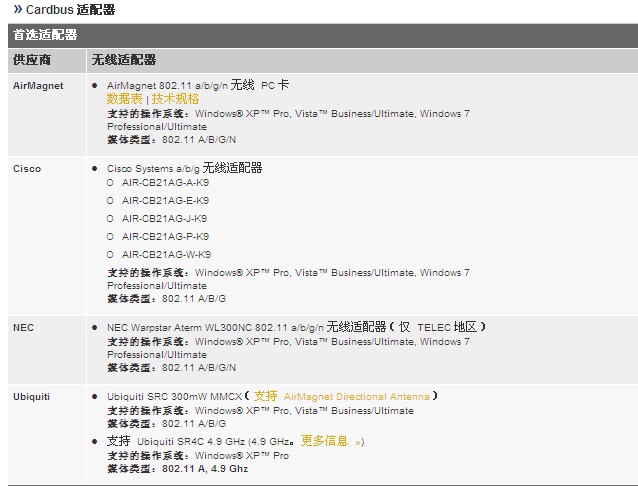
Task: Click the AIR-CB21AG-W-K9 model entry
Action: click(166, 255)
